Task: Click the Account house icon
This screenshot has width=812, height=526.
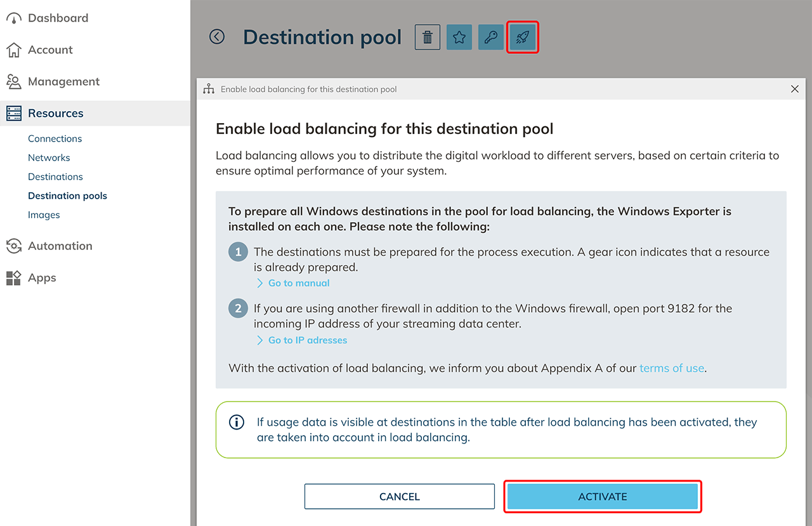Action: coord(13,50)
